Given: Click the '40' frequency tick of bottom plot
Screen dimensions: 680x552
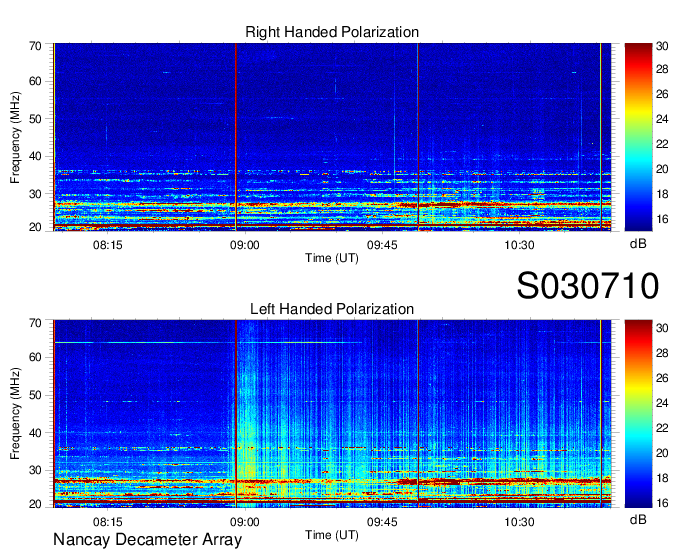Looking at the screenshot, I should click(x=36, y=433).
